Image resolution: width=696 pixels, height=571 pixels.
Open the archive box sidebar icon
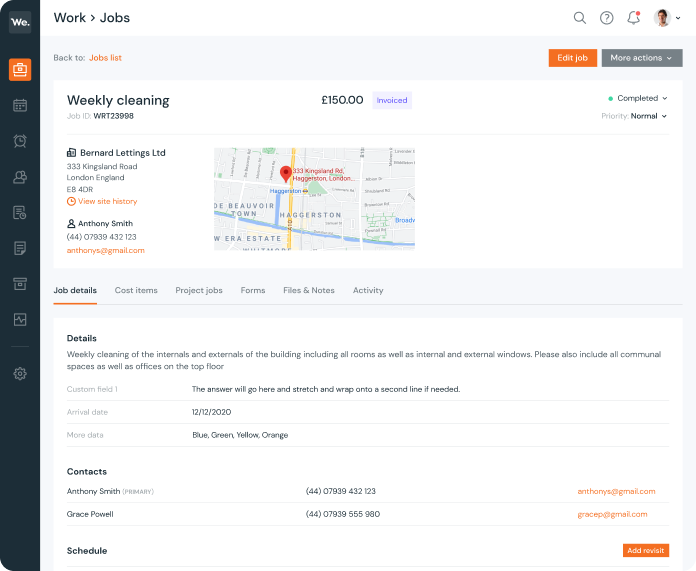pos(20,284)
